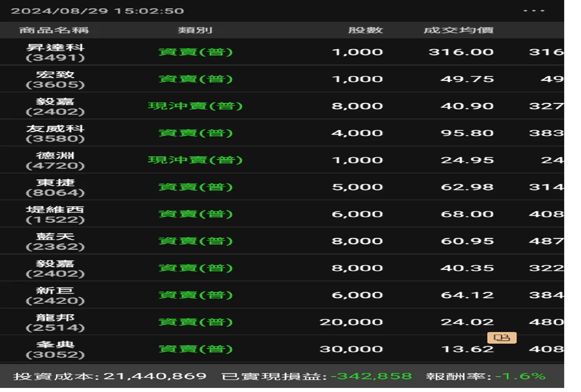Select stock 友威科 (3580)

click(55, 134)
